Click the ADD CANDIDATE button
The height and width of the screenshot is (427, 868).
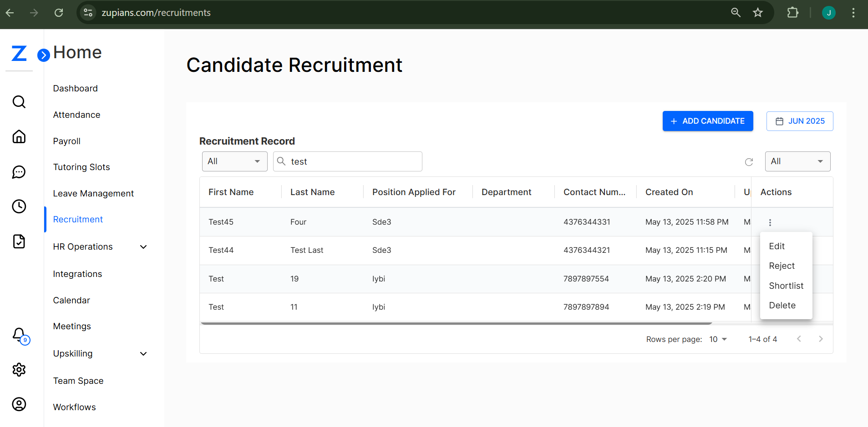coord(707,121)
